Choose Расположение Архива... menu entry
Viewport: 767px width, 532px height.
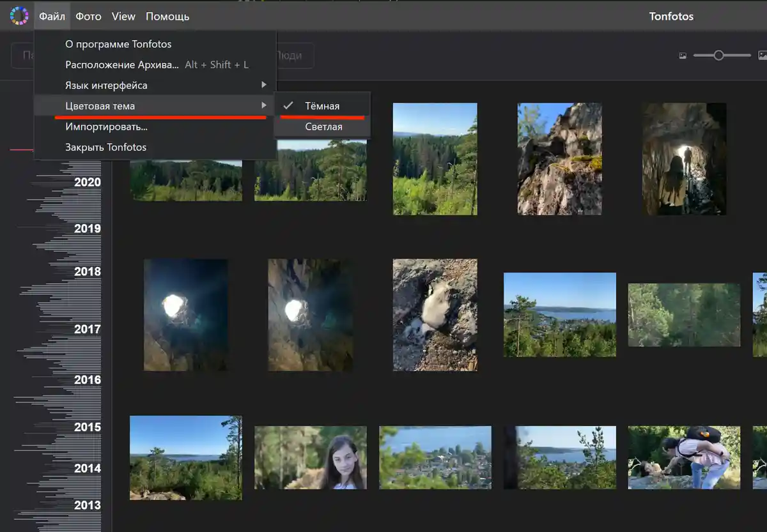[x=155, y=65]
